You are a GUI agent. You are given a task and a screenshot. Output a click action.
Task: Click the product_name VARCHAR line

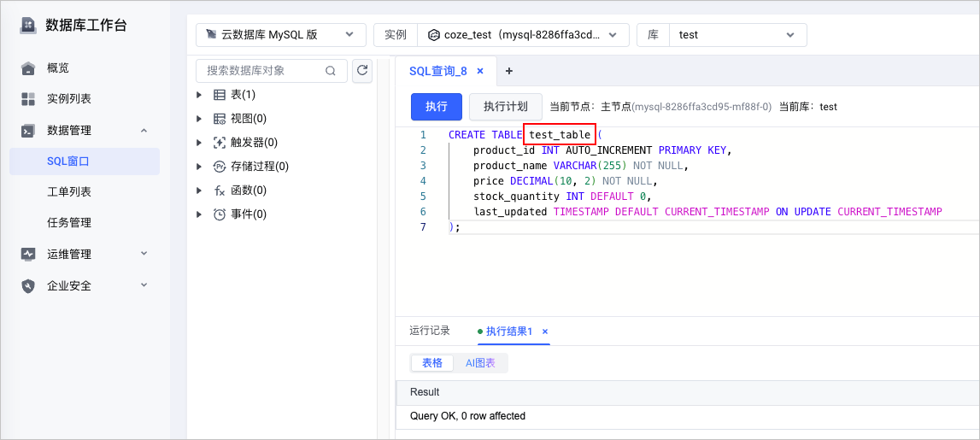pos(581,166)
